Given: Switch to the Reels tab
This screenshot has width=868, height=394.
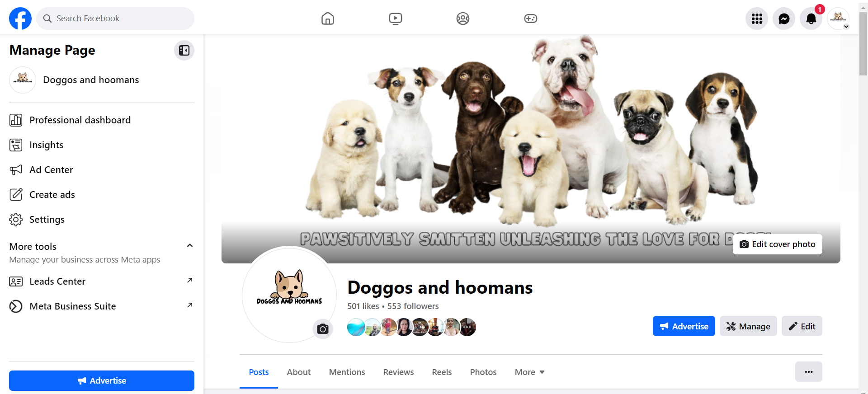Looking at the screenshot, I should coord(442,372).
